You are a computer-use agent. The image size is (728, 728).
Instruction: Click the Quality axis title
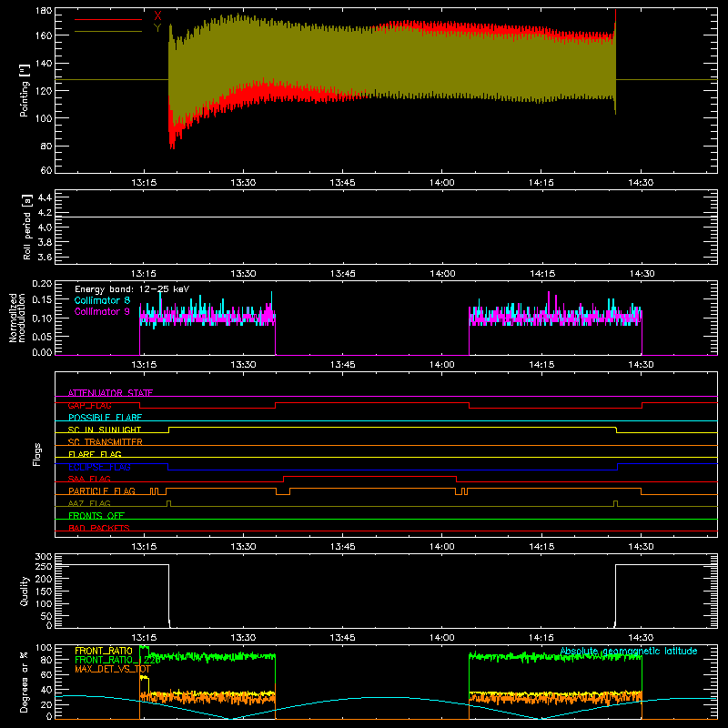[x=25, y=591]
